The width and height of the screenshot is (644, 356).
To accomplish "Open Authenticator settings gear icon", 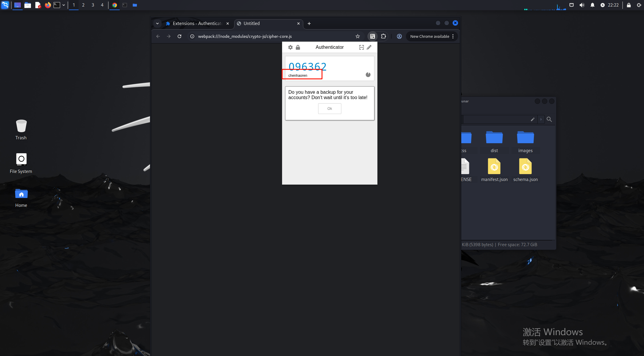I will pos(290,47).
